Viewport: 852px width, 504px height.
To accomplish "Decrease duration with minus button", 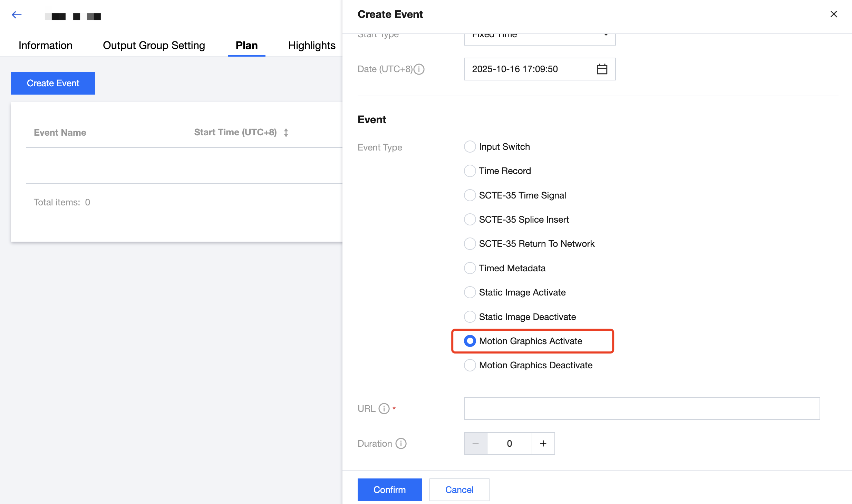I will (x=475, y=444).
